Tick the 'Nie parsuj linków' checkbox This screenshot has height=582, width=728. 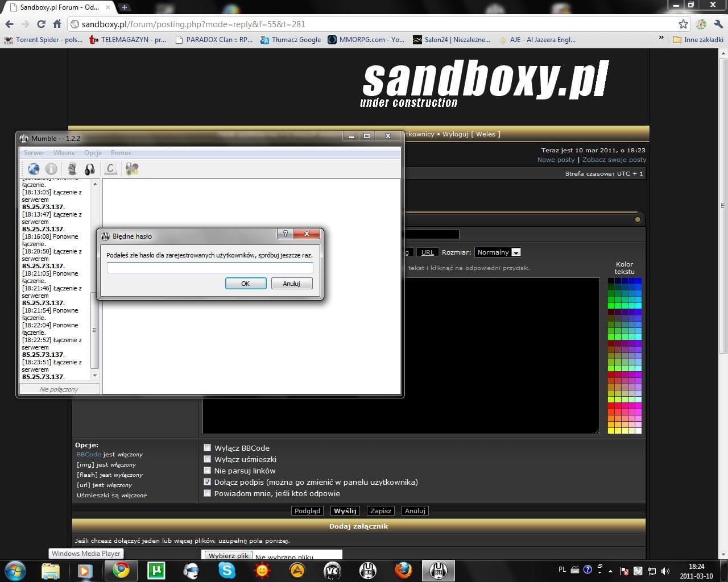(208, 471)
